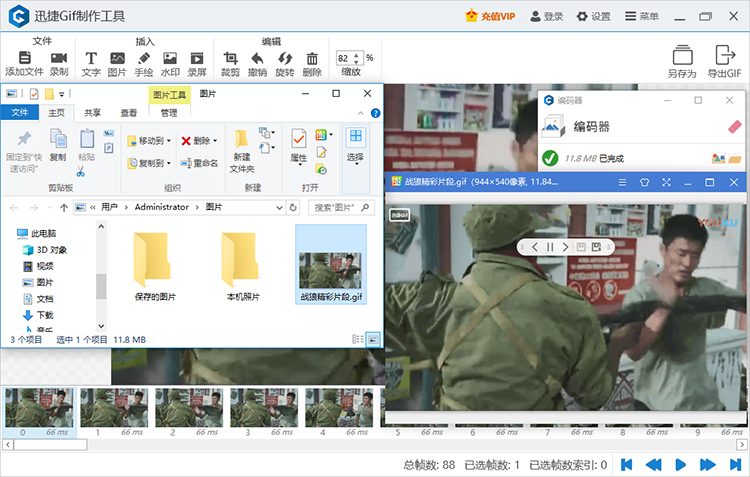Screen dimensions: 750x477
Task: Pause GIF viewer playback
Action: tap(550, 247)
